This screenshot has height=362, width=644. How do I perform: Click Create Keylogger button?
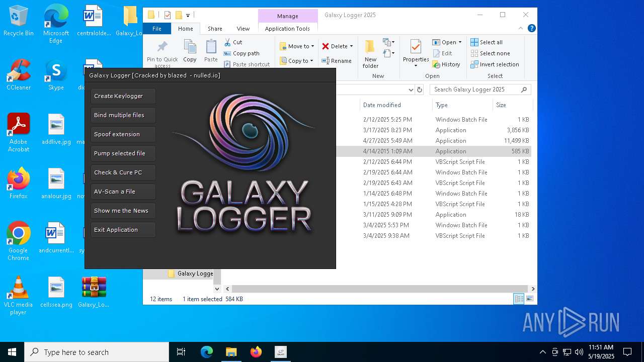click(123, 96)
